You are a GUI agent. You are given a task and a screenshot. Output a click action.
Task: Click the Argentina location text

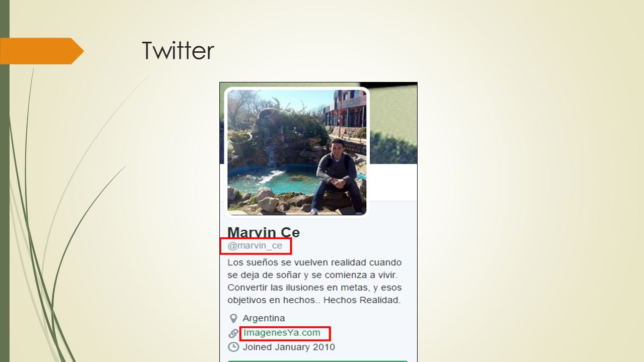point(264,318)
